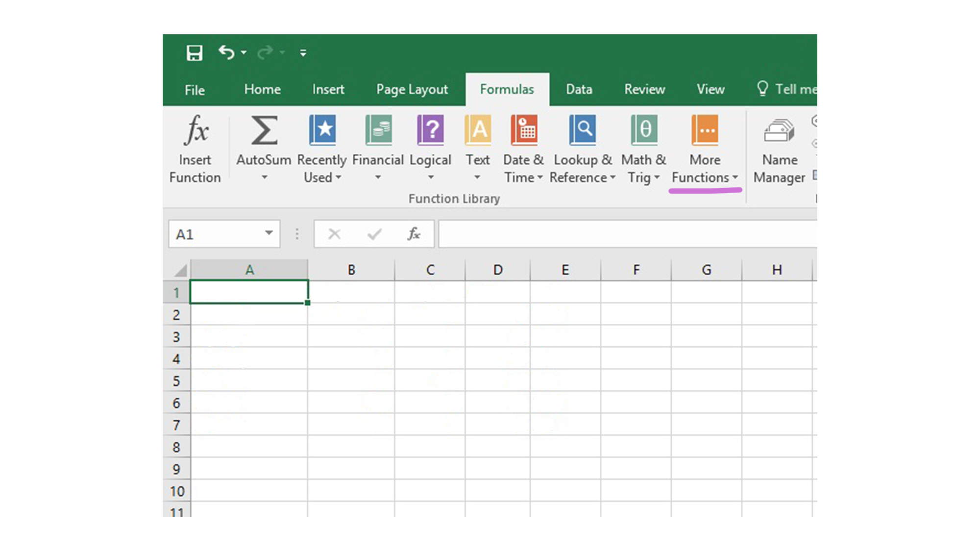The height and width of the screenshot is (551, 980).
Task: Toggle the undo button
Action: (226, 52)
